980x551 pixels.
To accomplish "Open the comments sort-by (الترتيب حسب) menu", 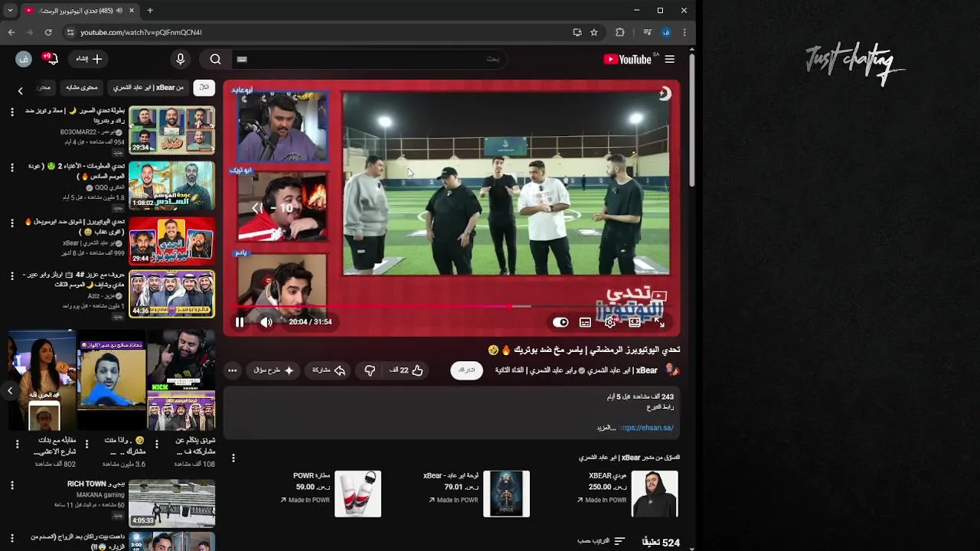I will pos(601,541).
